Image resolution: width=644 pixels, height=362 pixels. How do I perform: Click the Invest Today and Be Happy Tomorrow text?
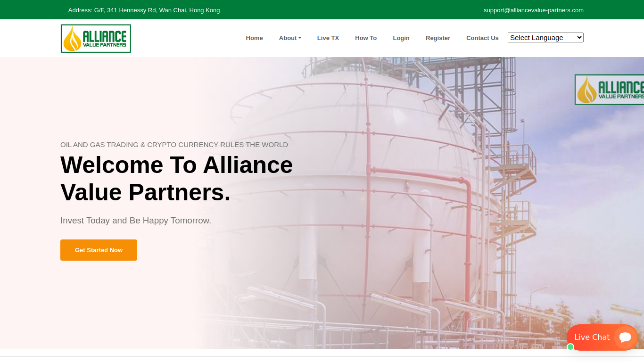click(x=136, y=220)
